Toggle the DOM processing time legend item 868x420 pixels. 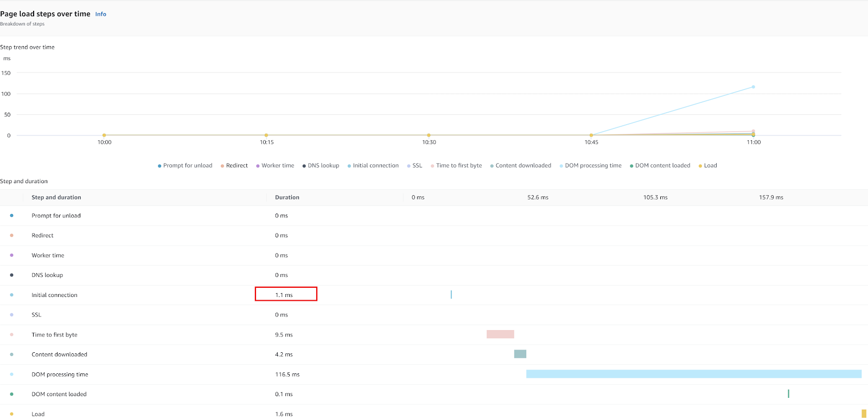click(x=591, y=166)
